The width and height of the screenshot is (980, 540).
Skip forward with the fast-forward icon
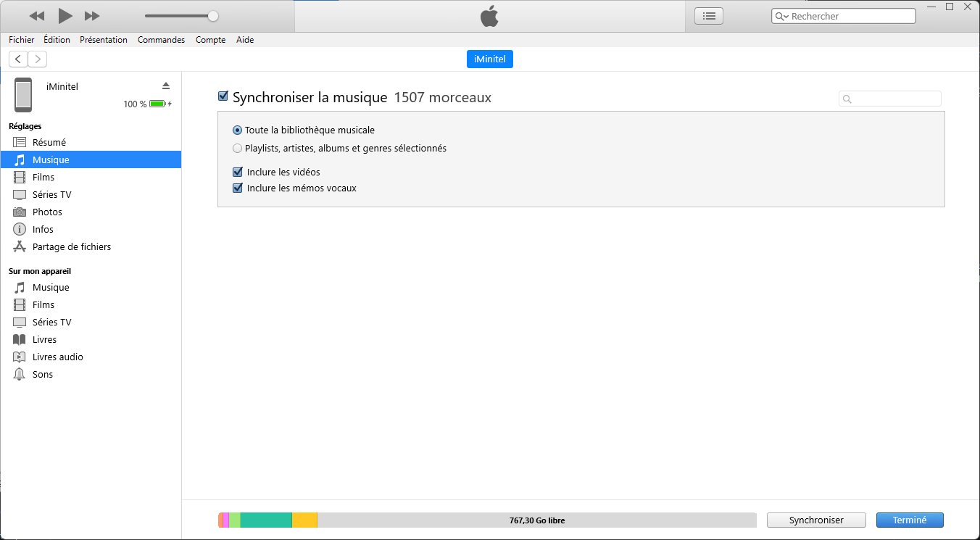click(92, 16)
